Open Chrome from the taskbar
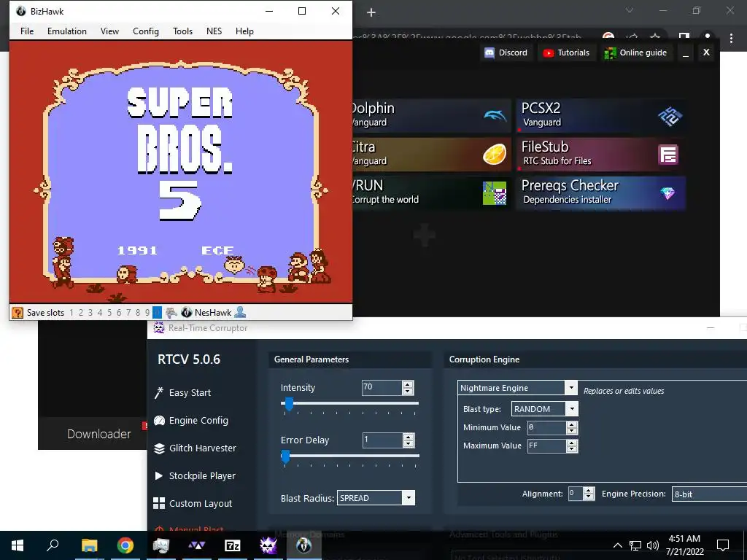 point(125,545)
